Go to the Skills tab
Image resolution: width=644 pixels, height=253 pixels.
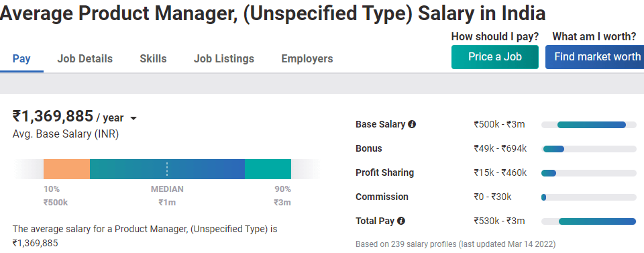153,59
